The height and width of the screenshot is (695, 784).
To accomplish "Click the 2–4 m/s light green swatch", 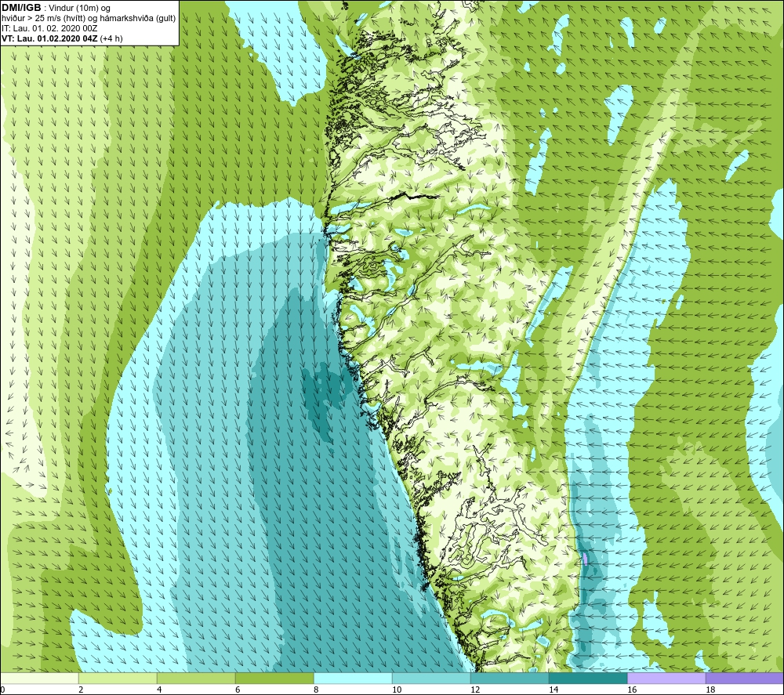I will pos(118,678).
